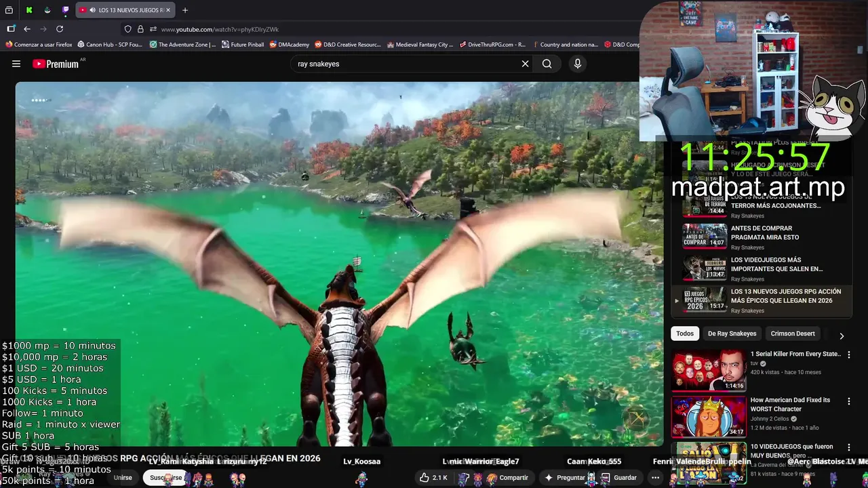Open How American Dad Fixed thumbnail

click(x=709, y=416)
